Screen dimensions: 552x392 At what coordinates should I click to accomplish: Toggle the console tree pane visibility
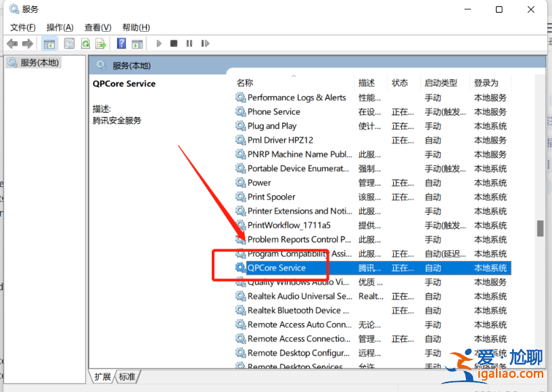[x=49, y=43]
